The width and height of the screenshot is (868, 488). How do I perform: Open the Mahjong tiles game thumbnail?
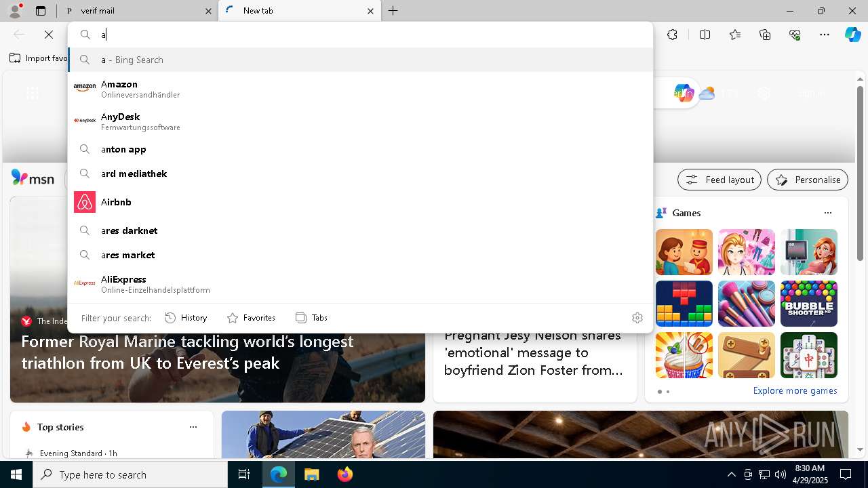point(809,355)
